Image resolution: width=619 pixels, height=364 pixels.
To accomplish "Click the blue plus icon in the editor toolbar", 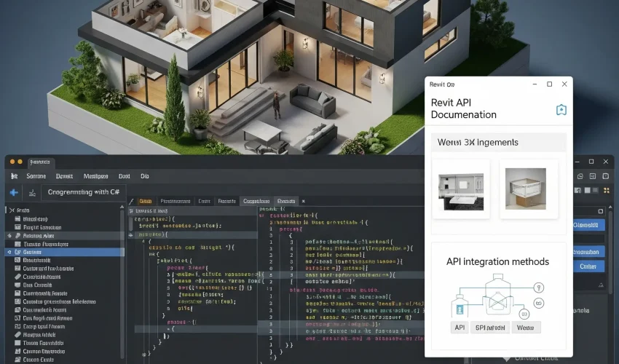I will pyautogui.click(x=14, y=192).
